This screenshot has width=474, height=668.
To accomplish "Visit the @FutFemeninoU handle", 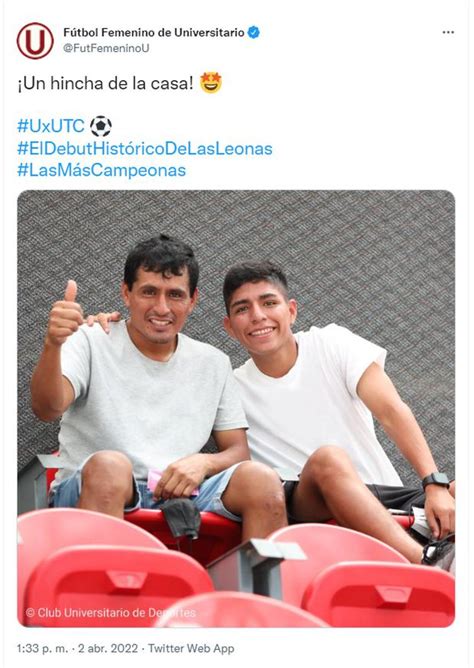I will (x=106, y=48).
